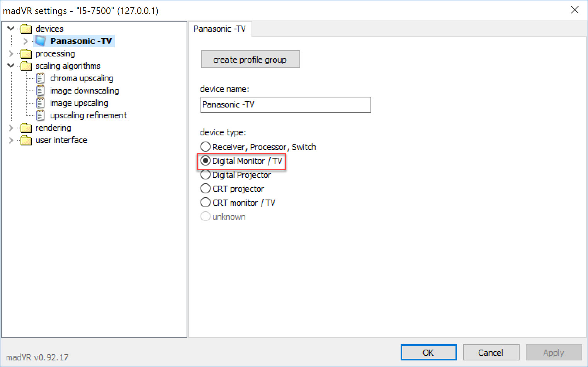588x367 pixels.
Task: Click the rendering folder icon
Action: tap(26, 128)
